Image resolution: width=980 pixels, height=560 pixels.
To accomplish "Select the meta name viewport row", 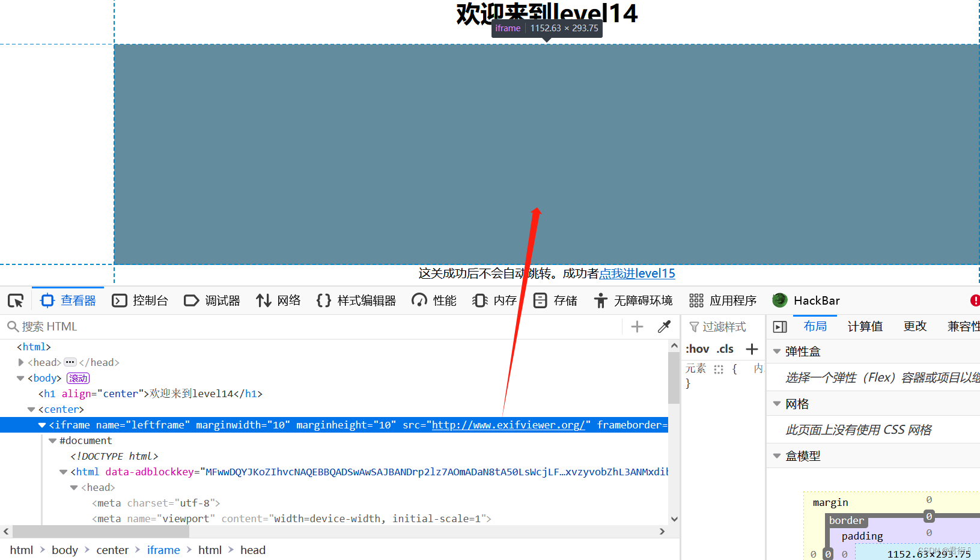I will coord(334,519).
